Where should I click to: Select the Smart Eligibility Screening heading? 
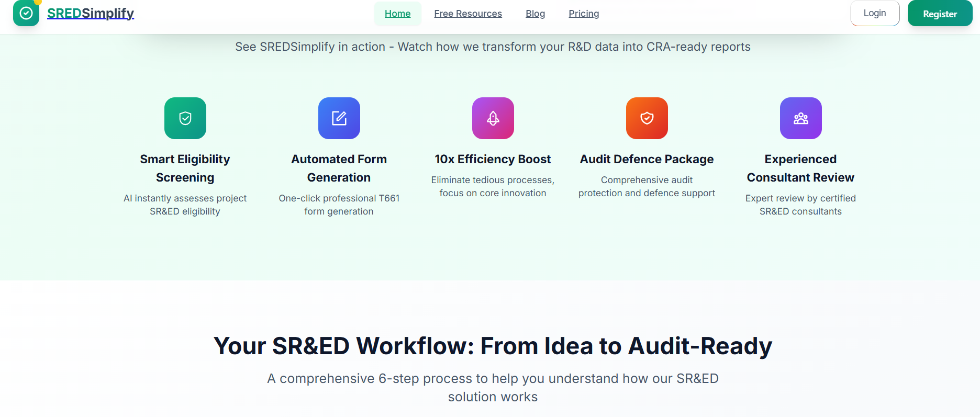point(185,168)
